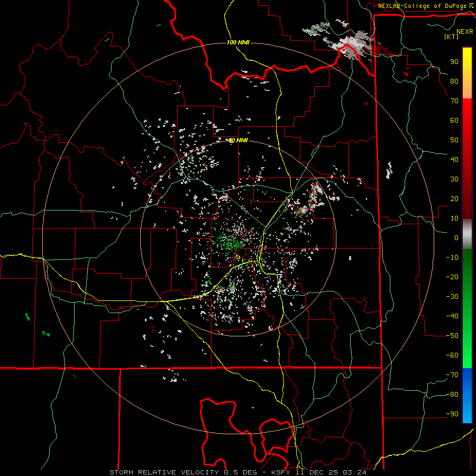Click the 90 value on the velocity scale
The height and width of the screenshot is (476, 476).
pos(454,62)
